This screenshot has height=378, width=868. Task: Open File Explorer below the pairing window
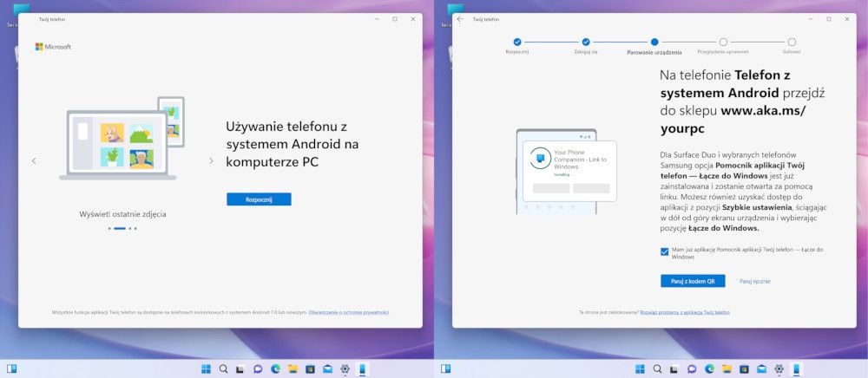[727, 369]
